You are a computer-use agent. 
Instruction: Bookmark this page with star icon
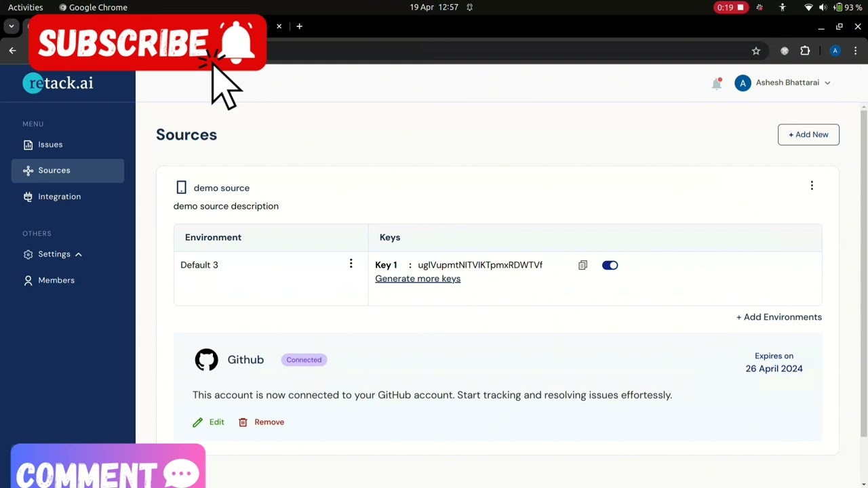tap(756, 51)
